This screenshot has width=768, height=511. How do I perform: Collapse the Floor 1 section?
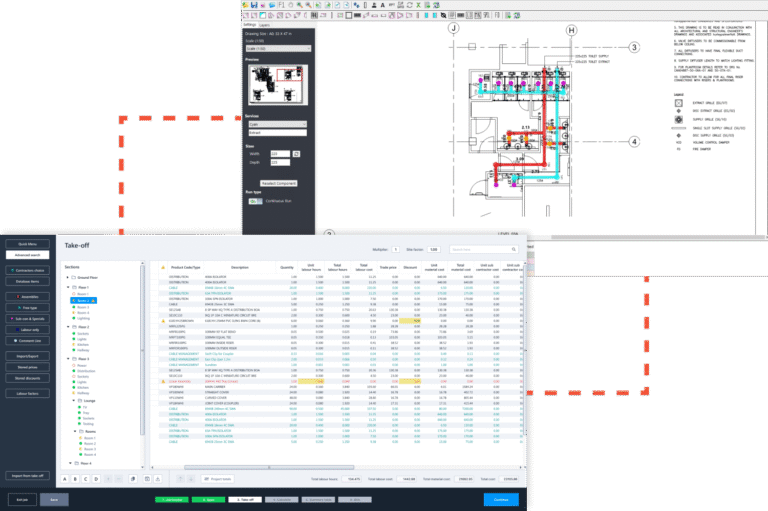[x=68, y=287]
